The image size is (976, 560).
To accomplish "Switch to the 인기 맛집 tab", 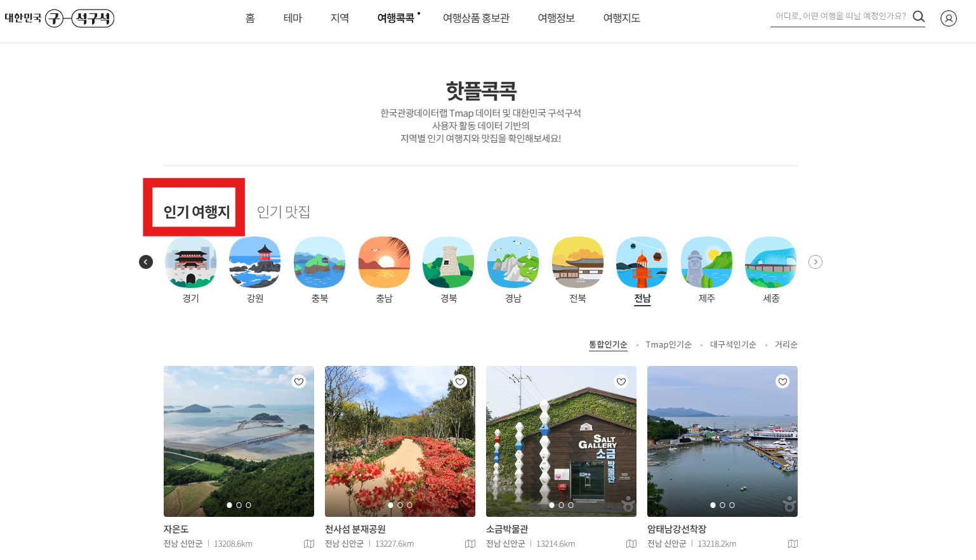I will (x=282, y=213).
